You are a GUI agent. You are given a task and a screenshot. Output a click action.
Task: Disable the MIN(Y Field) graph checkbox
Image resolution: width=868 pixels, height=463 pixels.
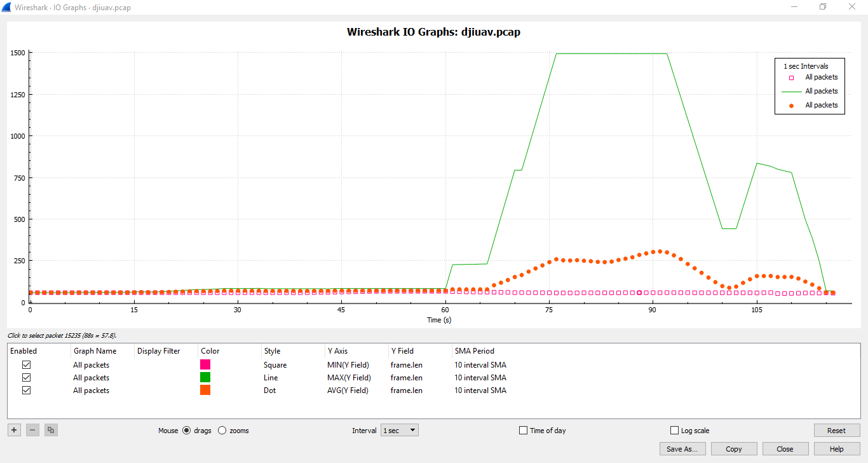click(x=27, y=365)
